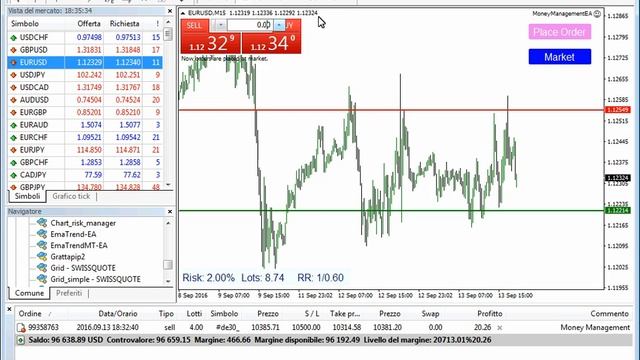Click the Chart_risk_manager expert icon
The height and width of the screenshot is (360, 640).
pyautogui.click(x=42, y=223)
